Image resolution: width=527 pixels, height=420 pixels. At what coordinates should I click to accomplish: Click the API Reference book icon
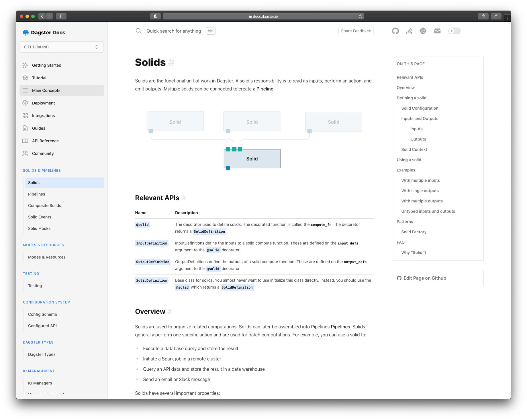[x=25, y=141]
